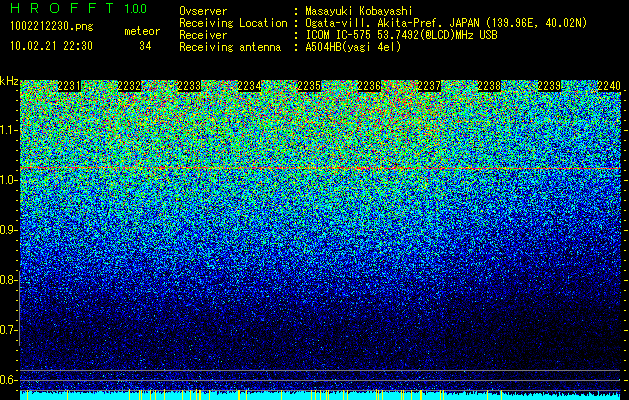Click the 2236 time marker label
Viewport: 629px width, 400px height.
coord(369,86)
